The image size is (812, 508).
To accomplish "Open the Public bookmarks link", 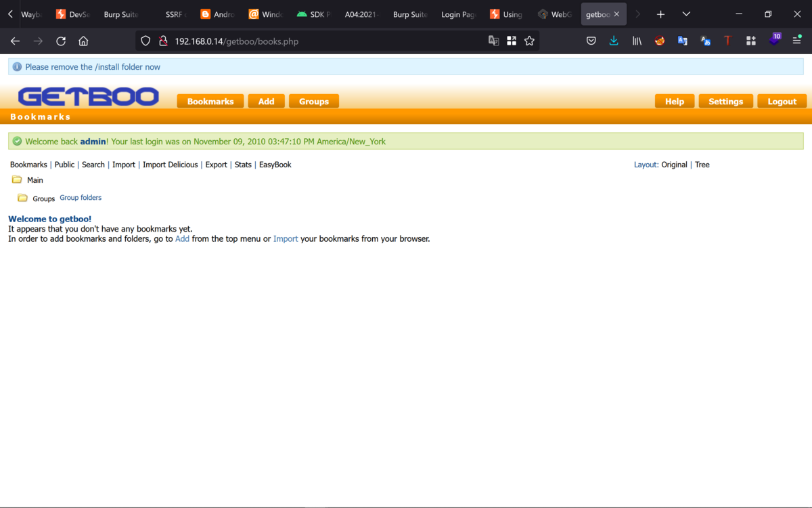I will pyautogui.click(x=64, y=165).
